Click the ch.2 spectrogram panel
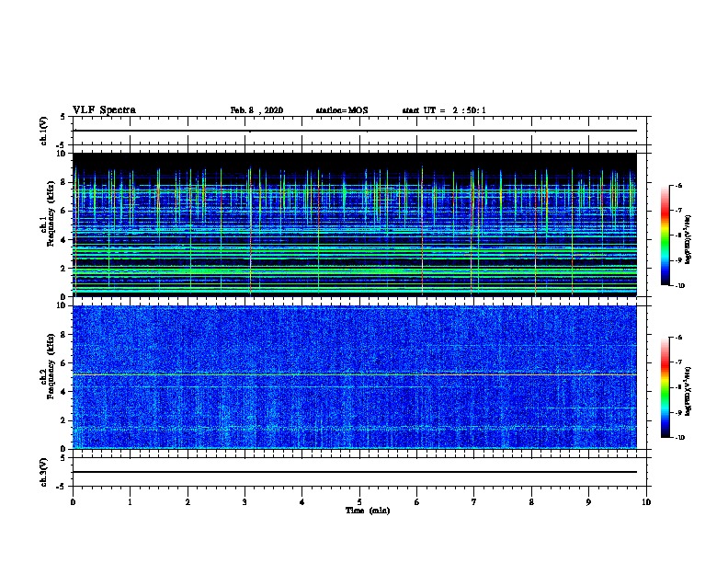The width and height of the screenshot is (728, 563). point(355,377)
